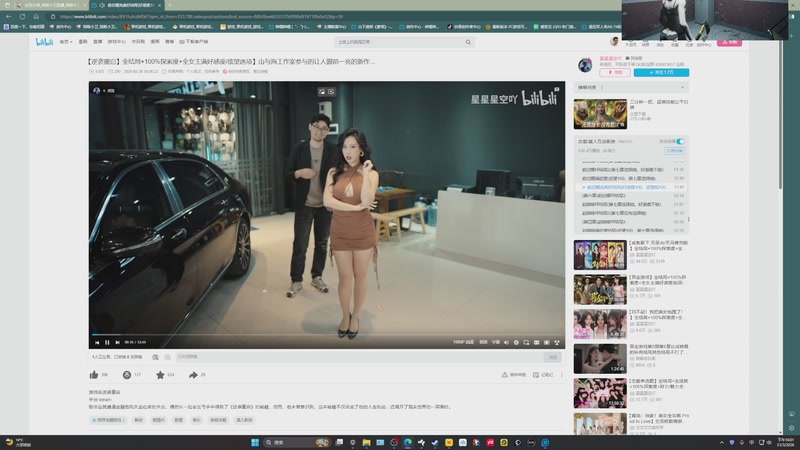Open recommended thumbnail with duration 1:24:45
800x450 pixels.
pos(600,359)
